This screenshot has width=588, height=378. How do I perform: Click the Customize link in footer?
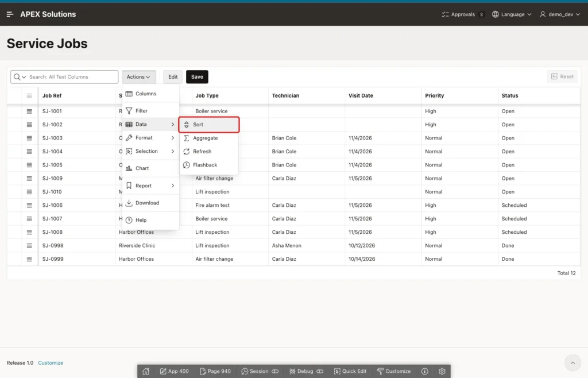pyautogui.click(x=51, y=362)
